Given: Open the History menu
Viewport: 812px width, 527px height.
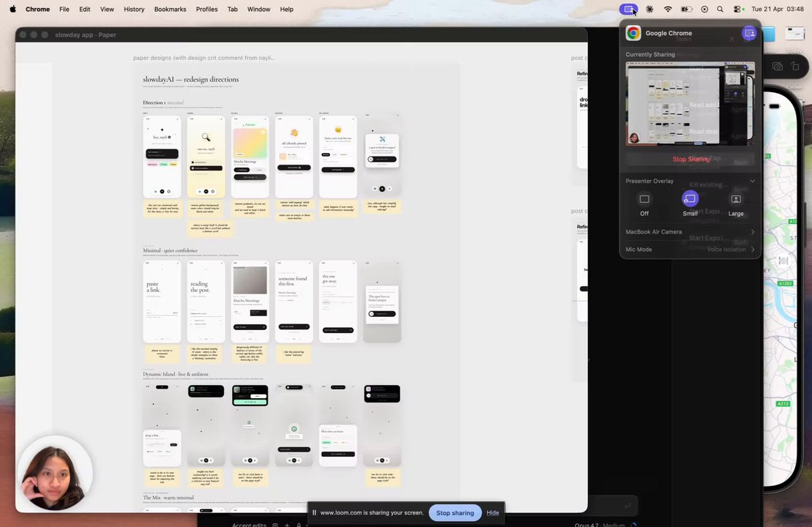Looking at the screenshot, I should 134,10.
